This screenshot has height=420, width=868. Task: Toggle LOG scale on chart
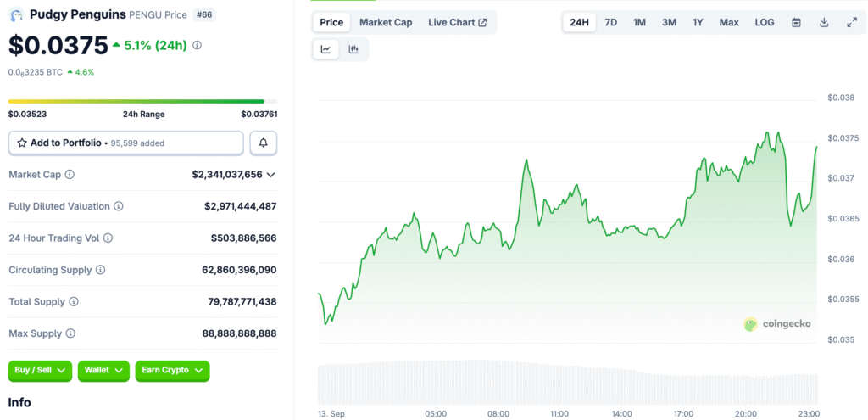click(765, 23)
